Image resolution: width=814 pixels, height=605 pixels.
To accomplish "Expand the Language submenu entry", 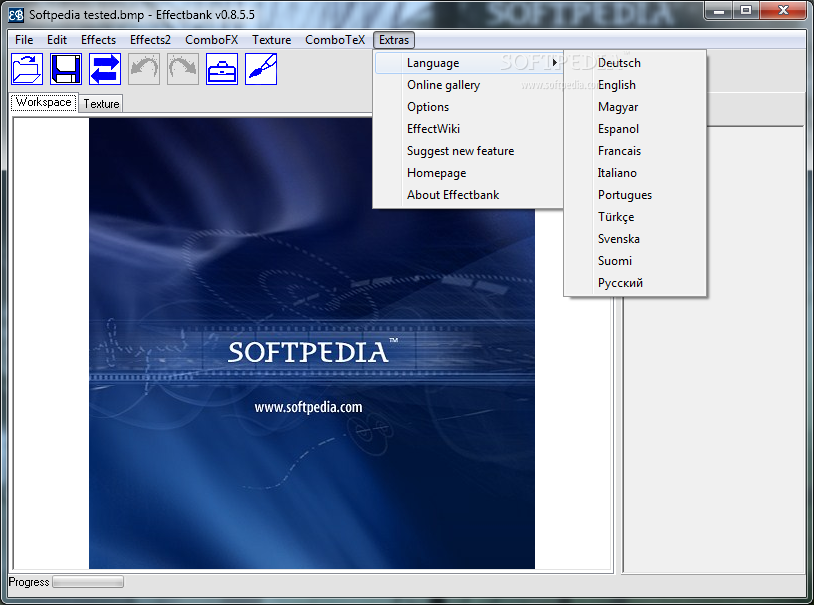I will (x=469, y=63).
